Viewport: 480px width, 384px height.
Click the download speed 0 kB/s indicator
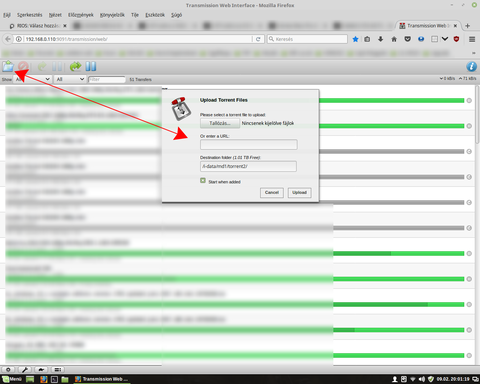coord(447,78)
